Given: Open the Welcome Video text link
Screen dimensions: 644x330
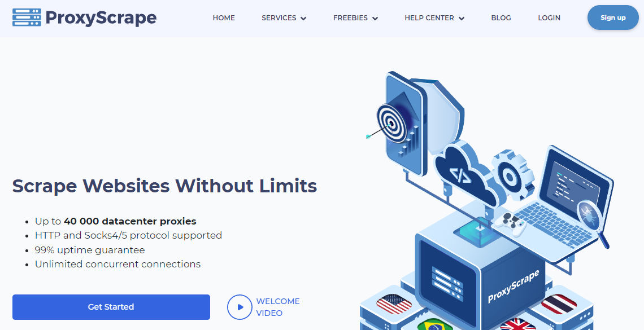Looking at the screenshot, I should [278, 307].
